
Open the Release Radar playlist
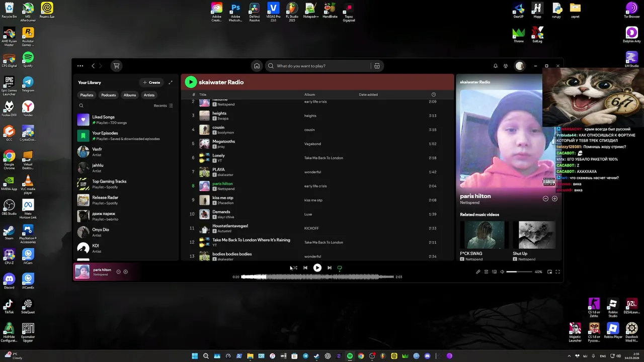coord(126,200)
